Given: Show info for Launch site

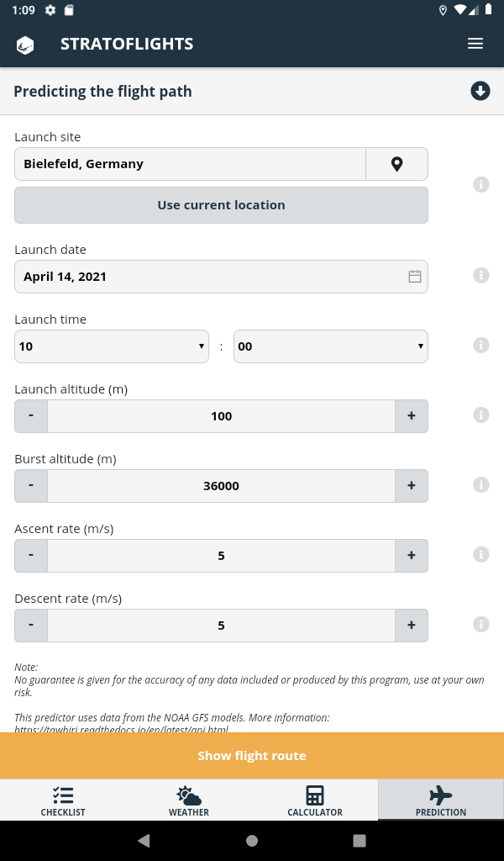Looking at the screenshot, I should (481, 184).
